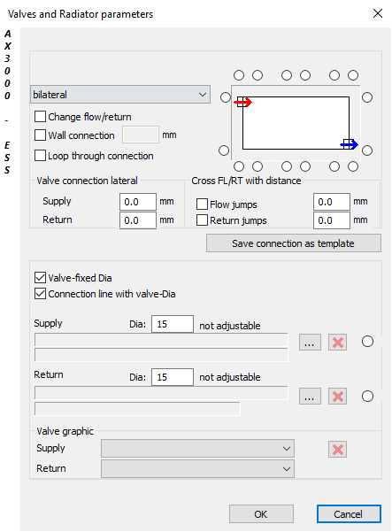The width and height of the screenshot is (392, 532).
Task: Open the bilateral connection type dropdown
Action: (x=120, y=95)
